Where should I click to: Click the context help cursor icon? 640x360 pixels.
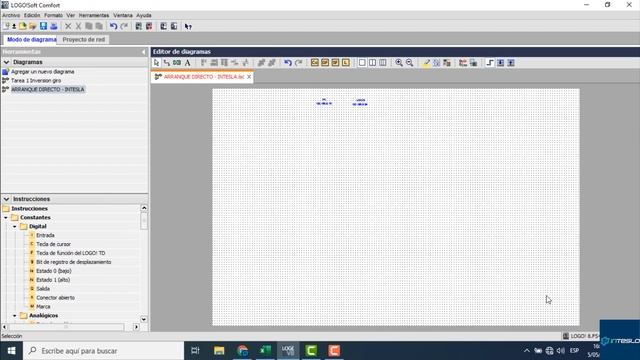coord(188,27)
